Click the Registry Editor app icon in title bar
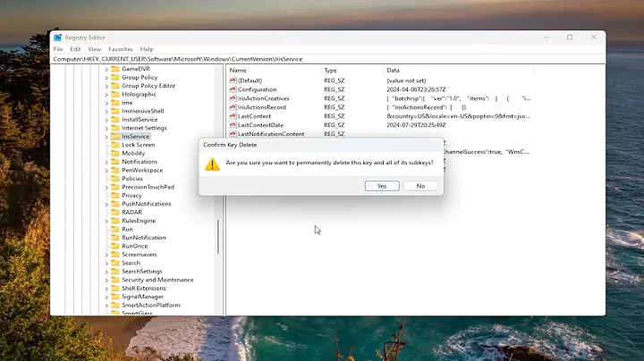Viewport: 644px width, 361px height. click(57, 38)
